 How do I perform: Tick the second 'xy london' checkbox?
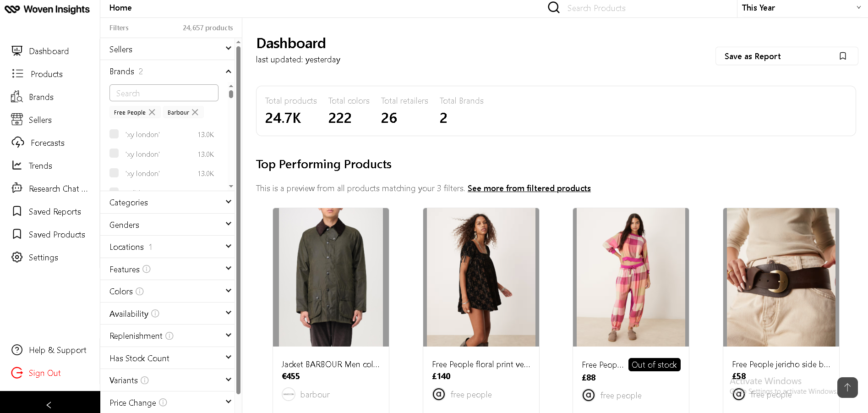(114, 154)
